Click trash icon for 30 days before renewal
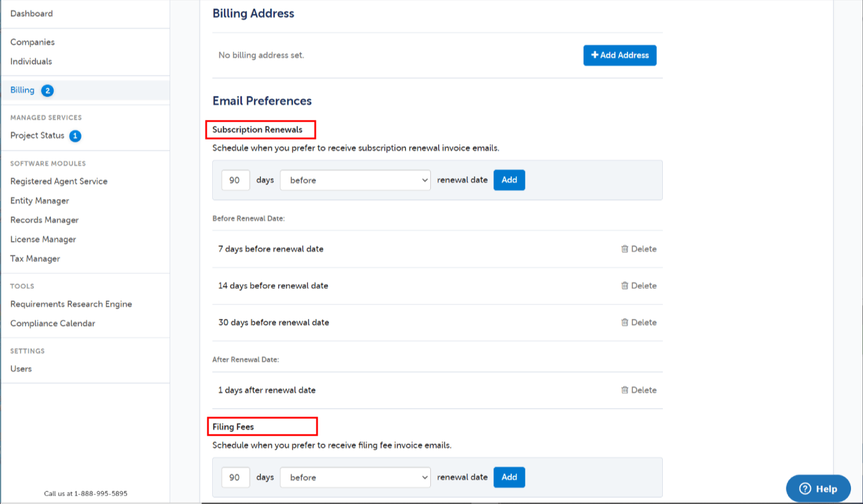The height and width of the screenshot is (504, 863). 624,322
